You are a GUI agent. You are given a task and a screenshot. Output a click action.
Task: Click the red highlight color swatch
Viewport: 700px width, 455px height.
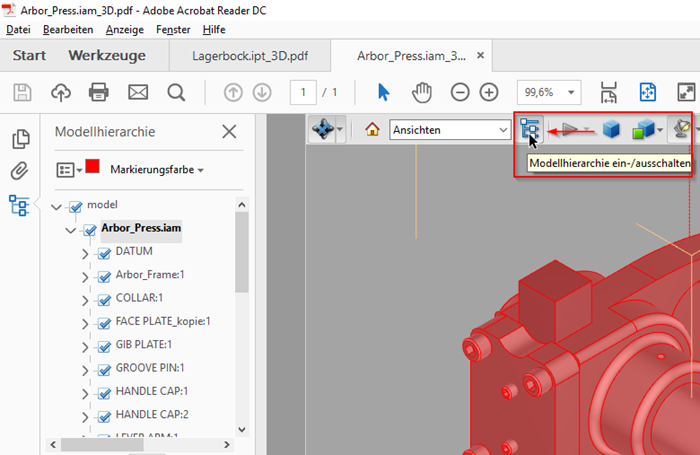point(92,167)
